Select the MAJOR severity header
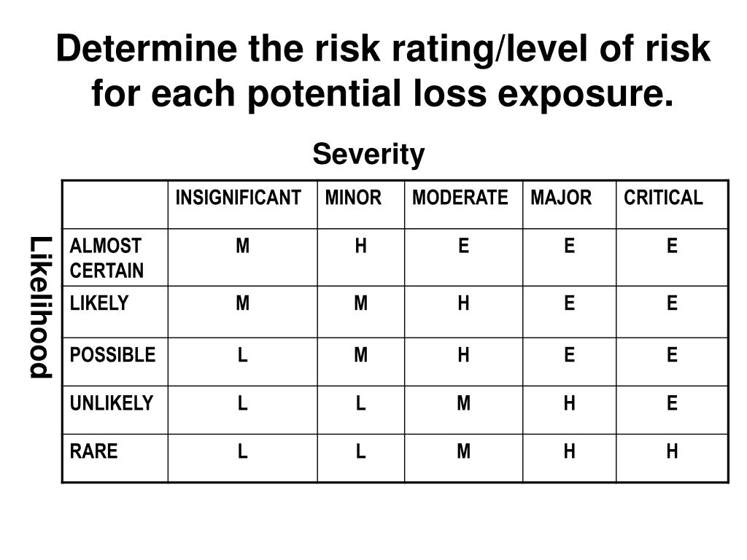 [x=561, y=198]
